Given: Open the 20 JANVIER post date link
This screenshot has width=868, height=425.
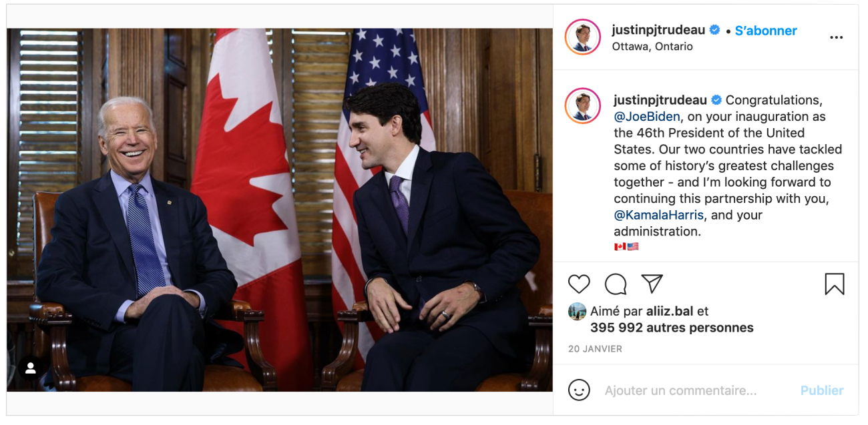Looking at the screenshot, I should [x=595, y=349].
